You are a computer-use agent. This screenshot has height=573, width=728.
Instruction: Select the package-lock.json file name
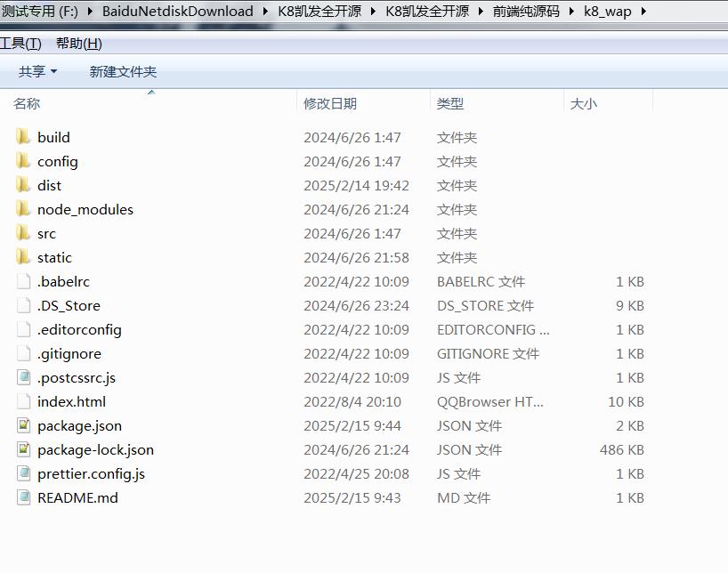click(x=95, y=449)
